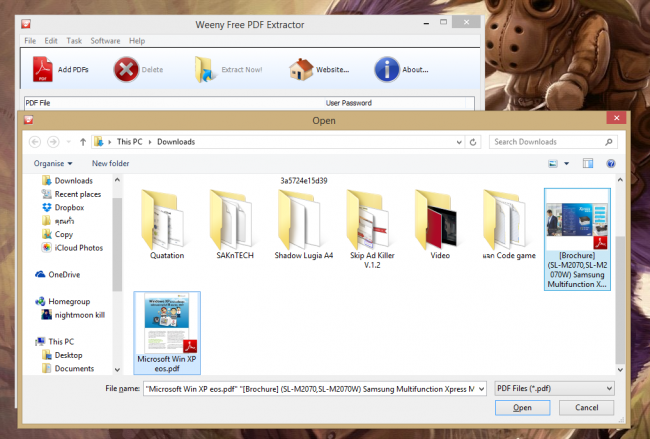Select the SAKnTECH folder
650x439 pixels.
click(235, 225)
